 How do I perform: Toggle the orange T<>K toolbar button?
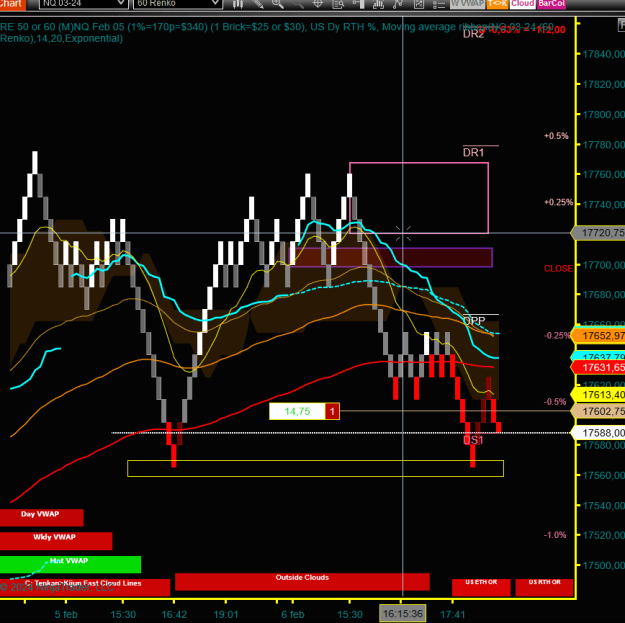497,4
